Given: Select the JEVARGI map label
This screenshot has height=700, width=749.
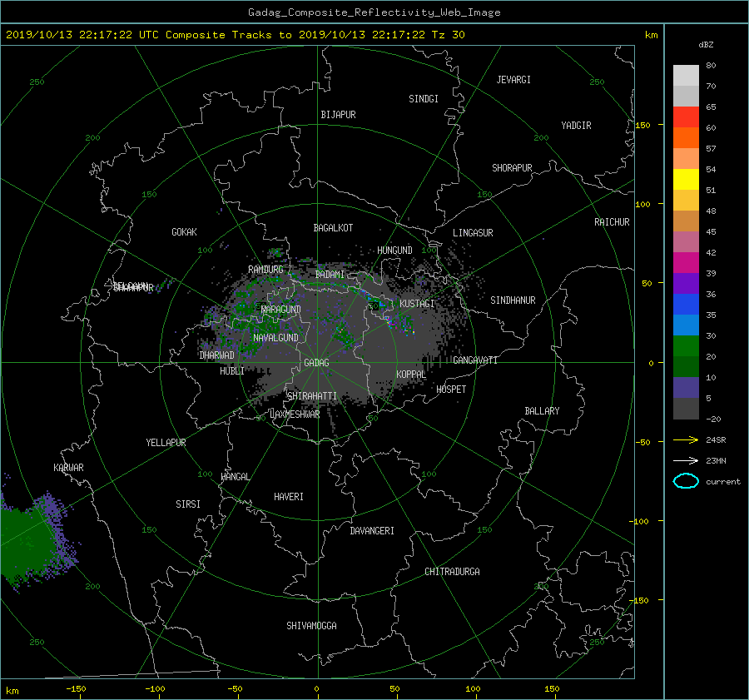Looking at the screenshot, I should [x=513, y=80].
